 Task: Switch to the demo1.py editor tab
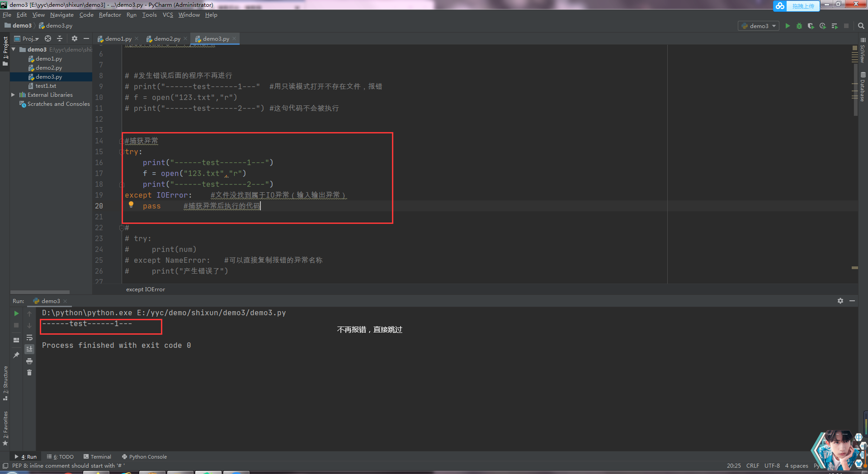(118, 39)
